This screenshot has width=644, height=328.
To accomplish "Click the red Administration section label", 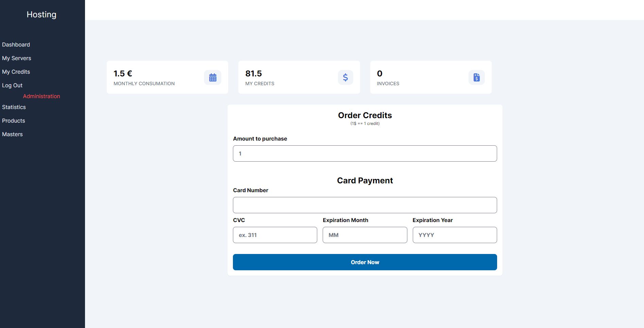I will [41, 96].
